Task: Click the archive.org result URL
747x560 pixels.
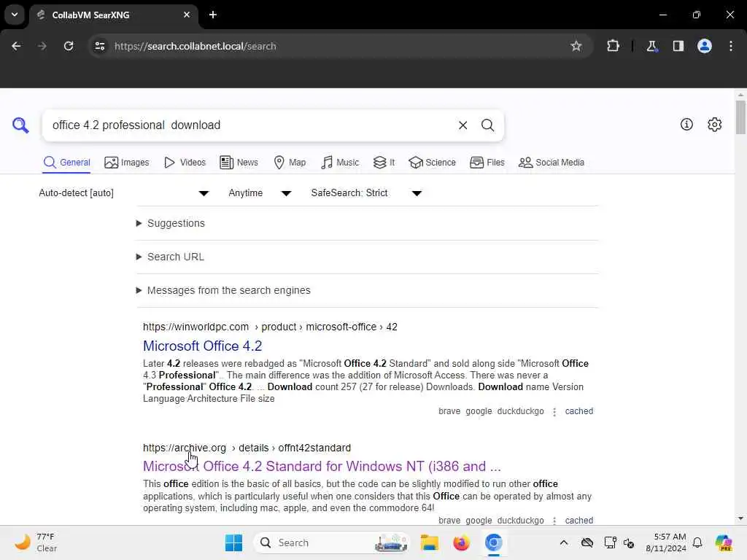Action: 247,448
